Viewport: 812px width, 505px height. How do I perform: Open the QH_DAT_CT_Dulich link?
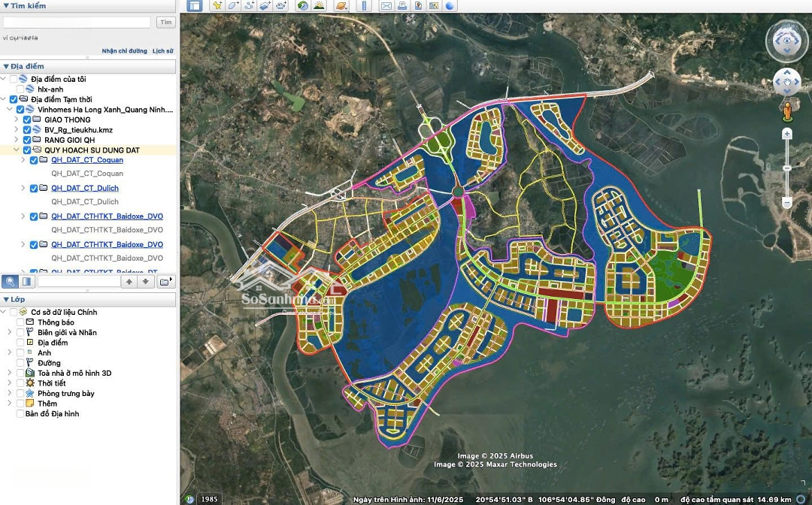click(x=85, y=188)
